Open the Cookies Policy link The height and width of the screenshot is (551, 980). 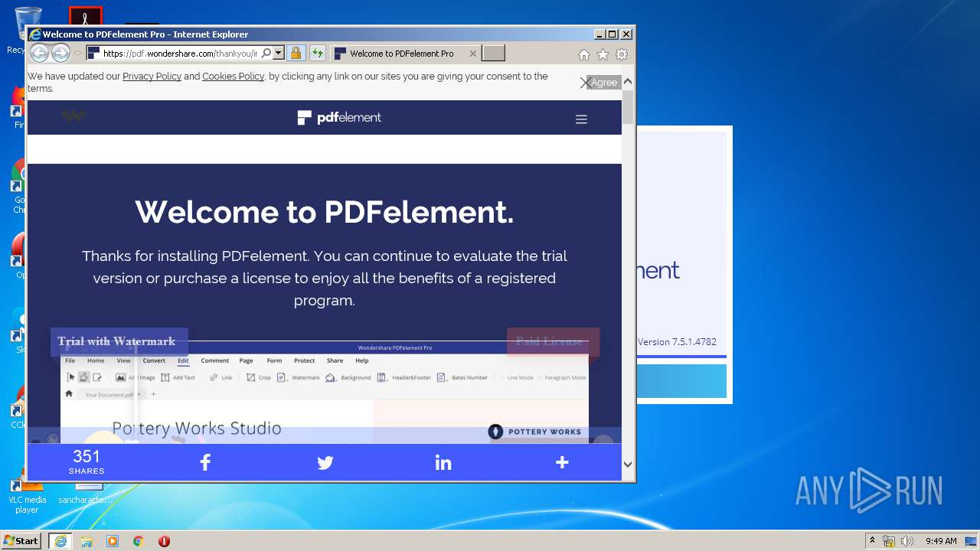click(233, 77)
